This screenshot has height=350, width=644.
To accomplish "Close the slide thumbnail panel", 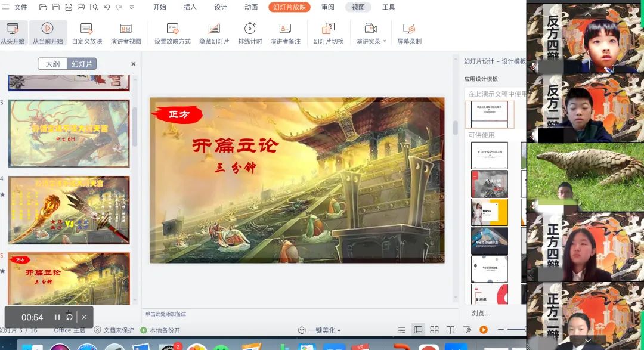I will (x=133, y=64).
